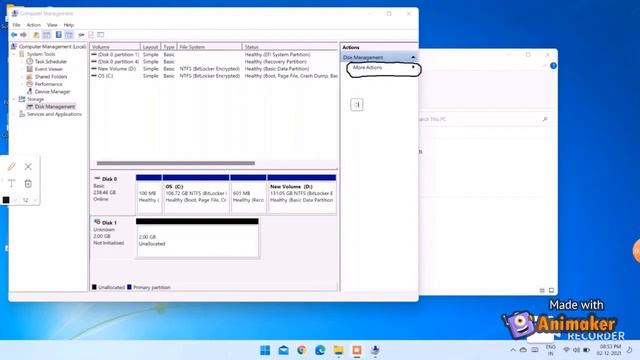Select the pencil draw tool in annotation panel
640x360 pixels.
(11, 167)
